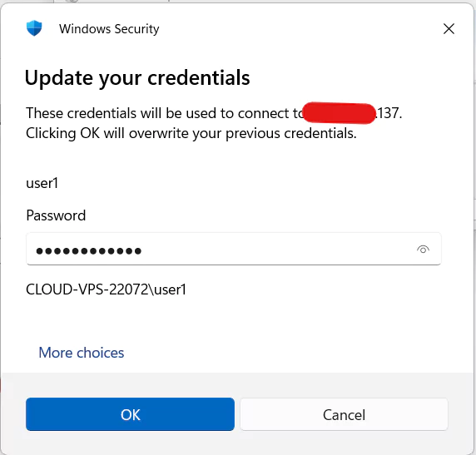Click the word Security in the title
The height and width of the screenshot is (455, 476).
click(x=137, y=29)
